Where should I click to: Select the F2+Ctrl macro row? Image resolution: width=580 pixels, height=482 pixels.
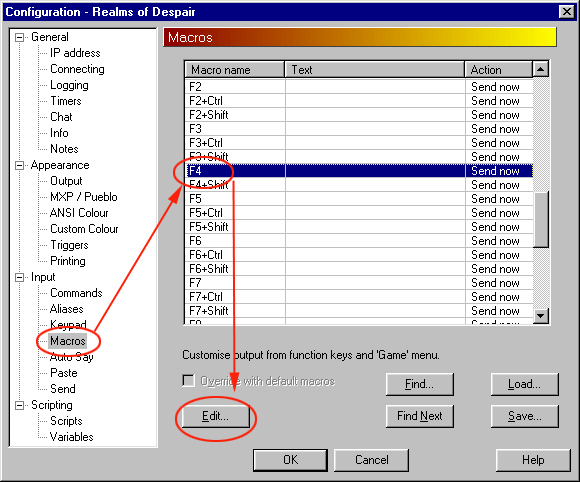(359, 101)
